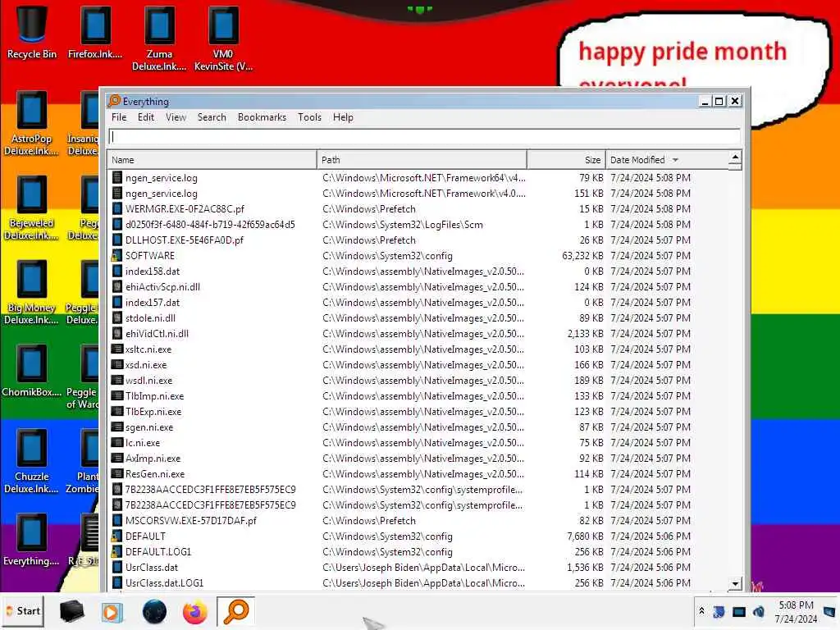Select index157.dat file name
The image size is (840, 630).
153,302
